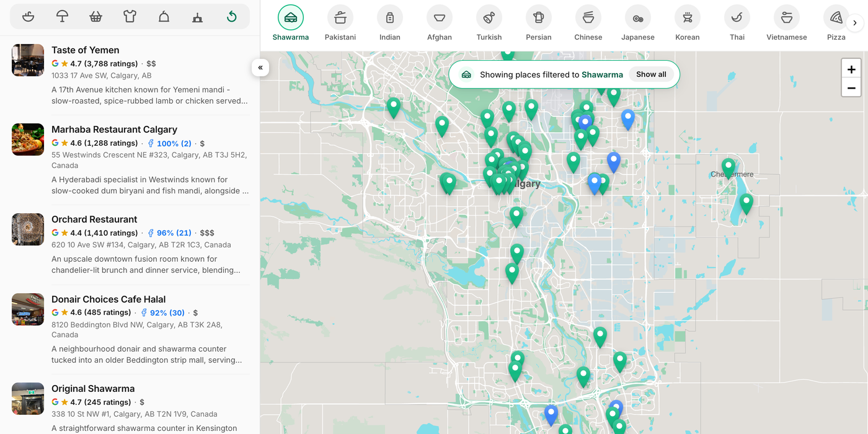Open Donair Choices Cafe Halal listing
868x434 pixels.
click(x=108, y=299)
